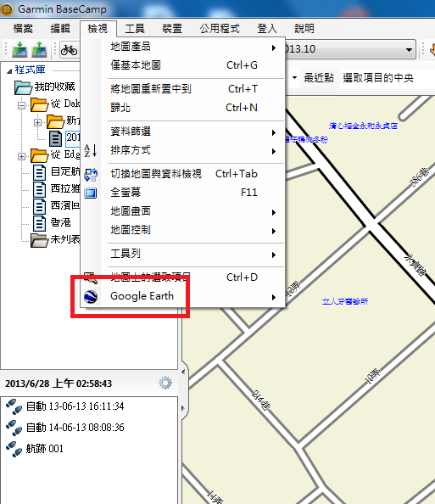Expand the 排序方式 submenu
Screen dimensions: 435x504
(x=192, y=150)
